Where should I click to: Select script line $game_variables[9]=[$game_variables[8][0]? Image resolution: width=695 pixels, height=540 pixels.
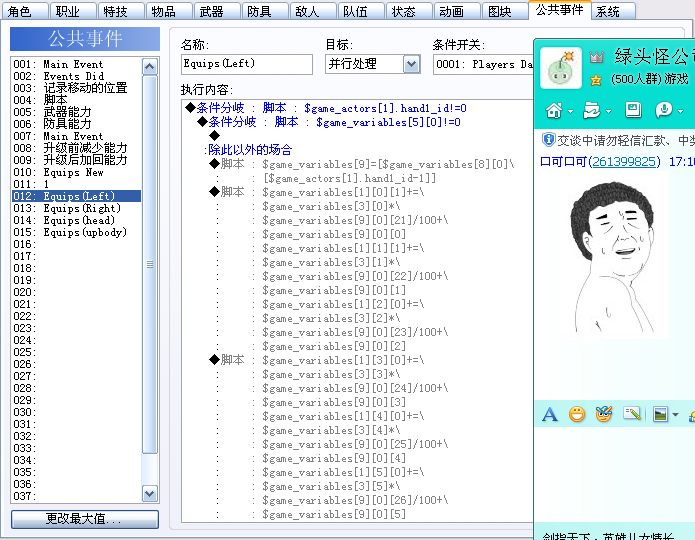pos(362,164)
